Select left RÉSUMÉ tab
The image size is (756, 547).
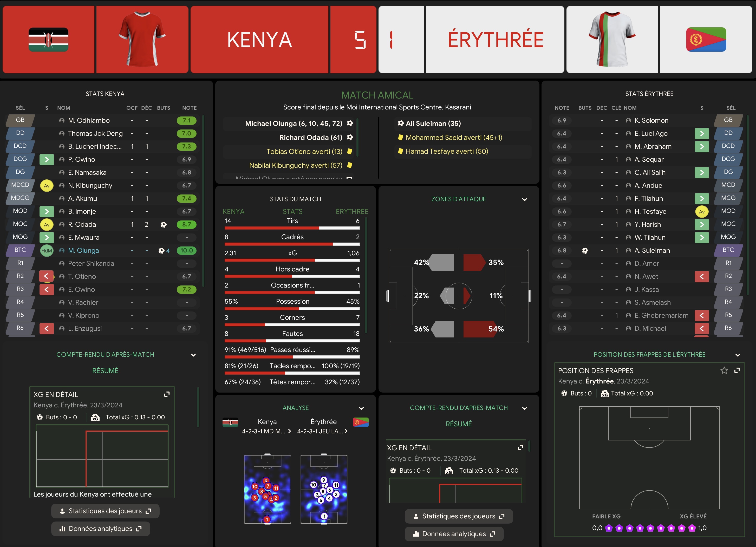tap(105, 371)
